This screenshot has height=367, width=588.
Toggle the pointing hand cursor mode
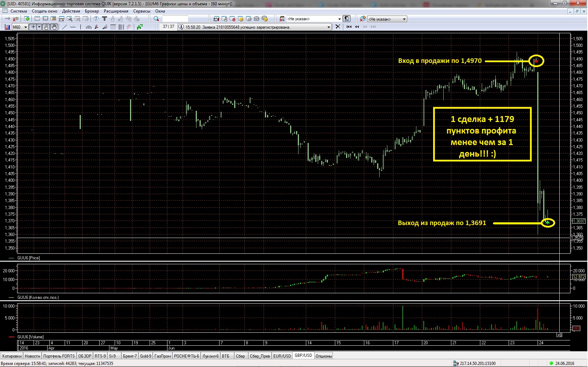pos(46,27)
